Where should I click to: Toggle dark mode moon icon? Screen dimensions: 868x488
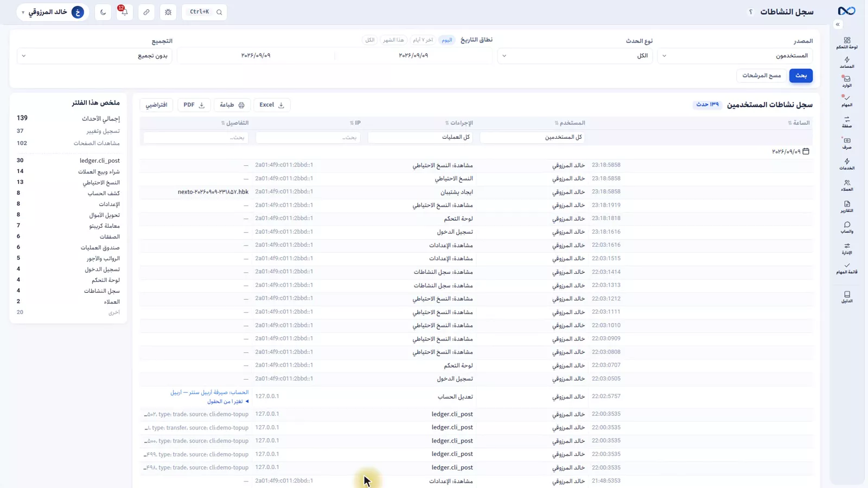click(x=103, y=12)
